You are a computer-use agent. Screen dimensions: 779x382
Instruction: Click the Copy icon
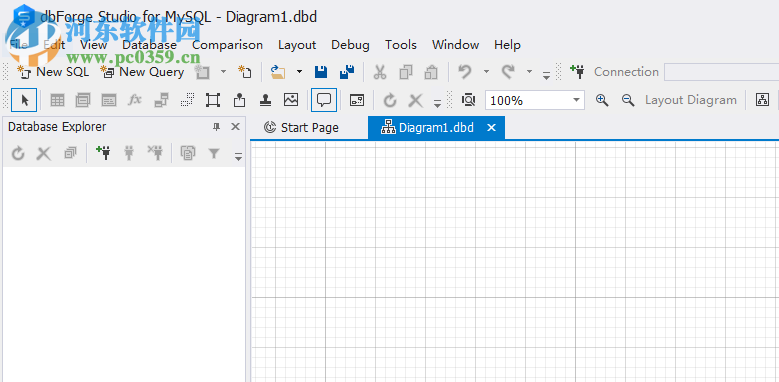click(406, 72)
